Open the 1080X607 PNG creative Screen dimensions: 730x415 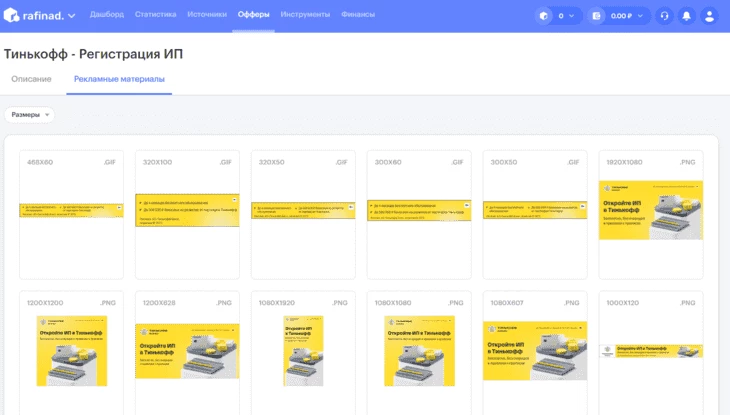point(535,353)
